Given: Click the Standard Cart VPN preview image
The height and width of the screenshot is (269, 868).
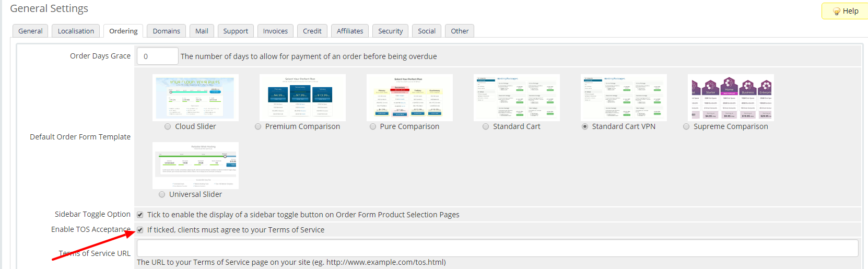Looking at the screenshot, I should (x=624, y=98).
